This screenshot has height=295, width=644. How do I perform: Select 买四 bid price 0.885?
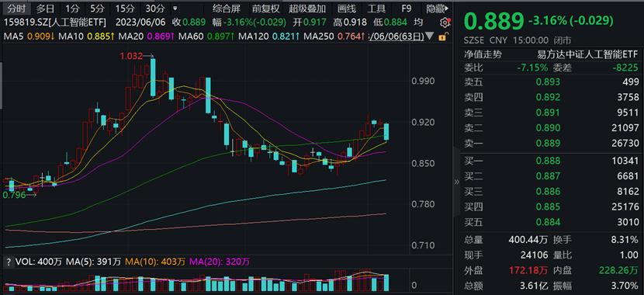[x=548, y=206]
